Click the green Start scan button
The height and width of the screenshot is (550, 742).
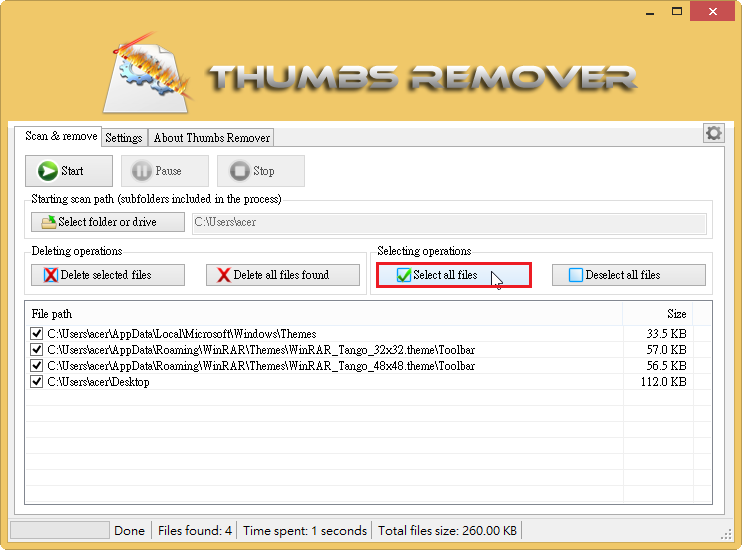[x=69, y=171]
